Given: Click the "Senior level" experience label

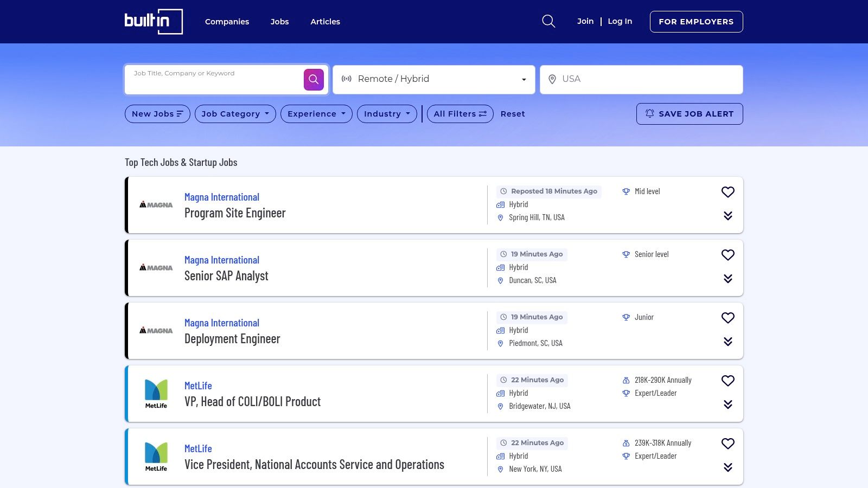Looking at the screenshot, I should pyautogui.click(x=652, y=254).
